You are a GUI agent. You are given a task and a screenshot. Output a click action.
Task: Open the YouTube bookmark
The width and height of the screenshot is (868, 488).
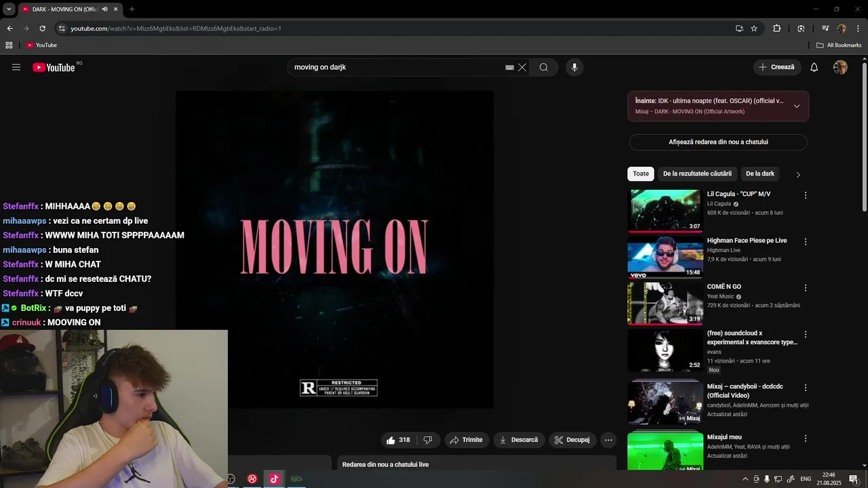click(41, 45)
